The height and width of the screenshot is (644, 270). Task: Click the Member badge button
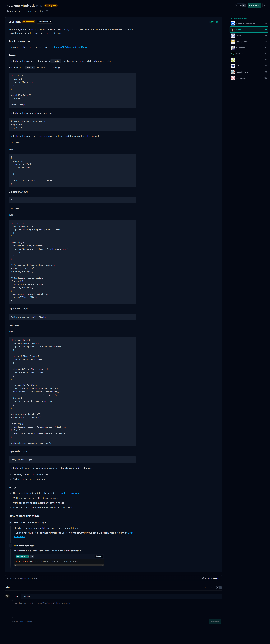[x=254, y=6]
